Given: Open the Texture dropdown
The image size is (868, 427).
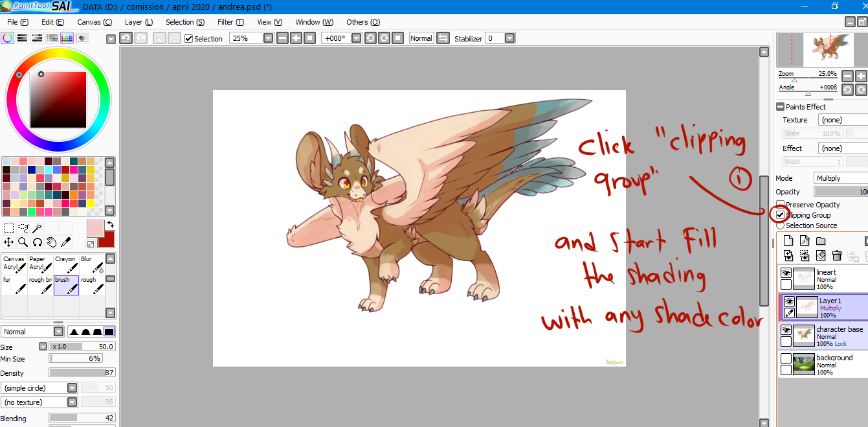Looking at the screenshot, I should 843,120.
